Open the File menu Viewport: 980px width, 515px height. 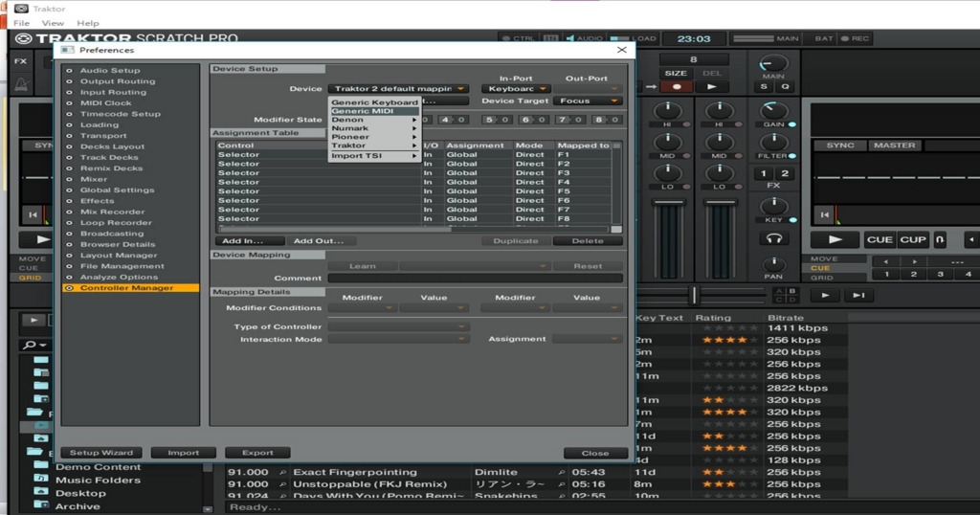(21, 23)
